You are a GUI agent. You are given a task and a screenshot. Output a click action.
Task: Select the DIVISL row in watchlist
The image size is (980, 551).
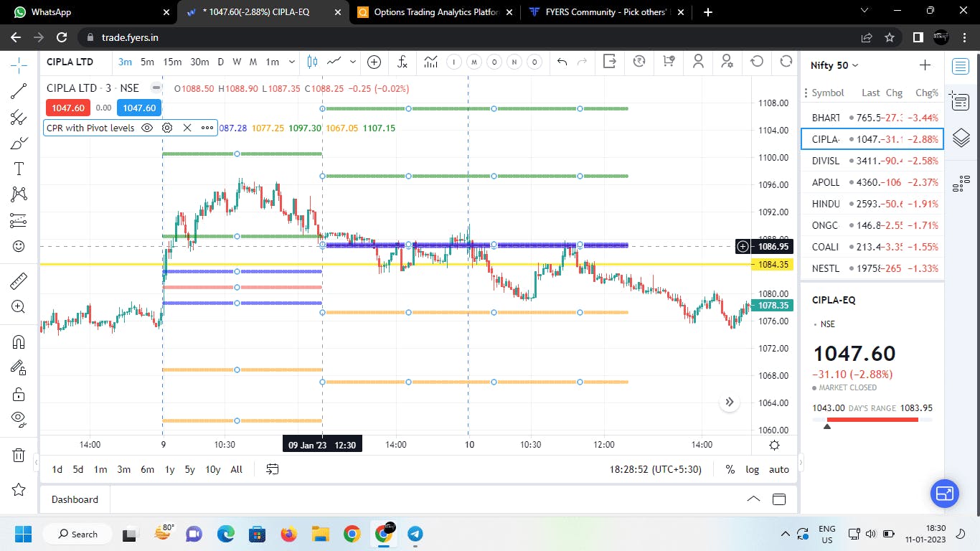click(872, 160)
